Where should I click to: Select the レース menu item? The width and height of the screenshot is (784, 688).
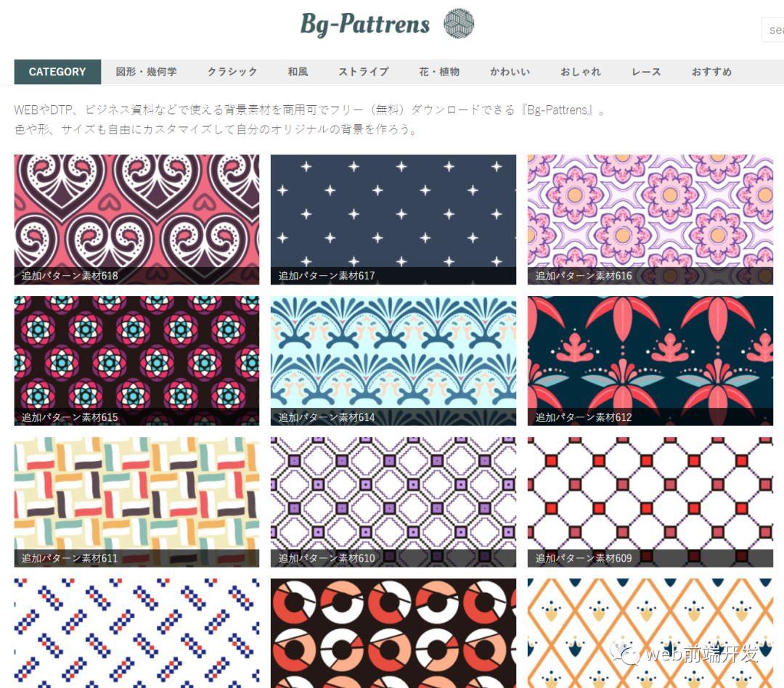tap(646, 72)
